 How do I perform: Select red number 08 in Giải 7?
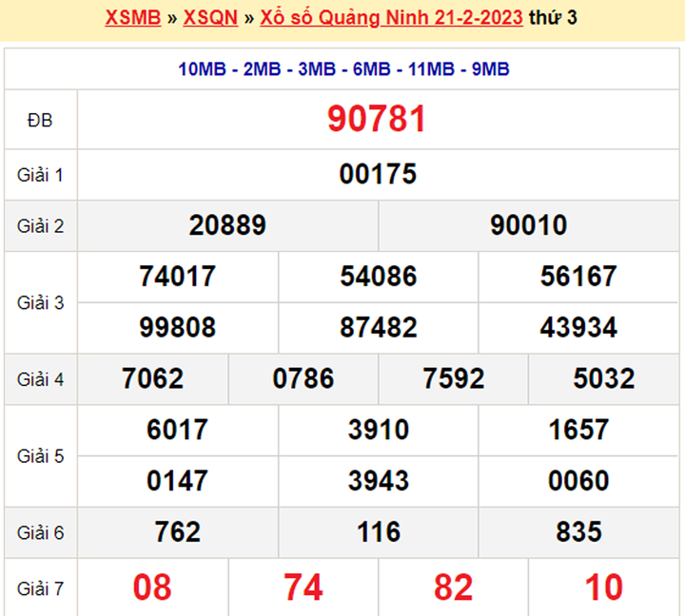pyautogui.click(x=152, y=587)
